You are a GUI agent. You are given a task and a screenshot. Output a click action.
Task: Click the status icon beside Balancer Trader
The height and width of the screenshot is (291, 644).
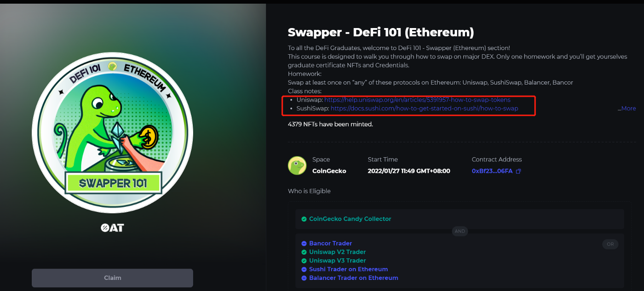point(304,278)
